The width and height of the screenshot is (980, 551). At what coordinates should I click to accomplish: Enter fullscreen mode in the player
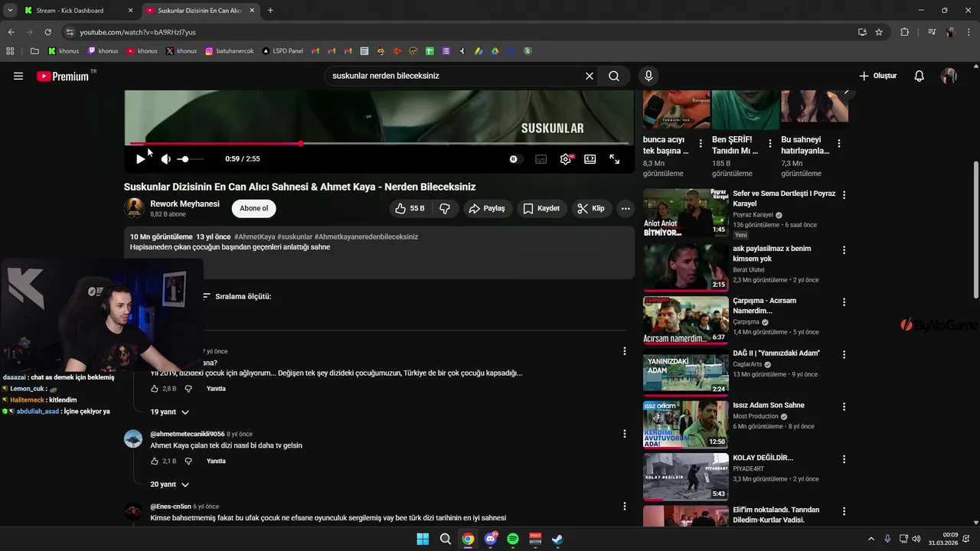pos(615,159)
